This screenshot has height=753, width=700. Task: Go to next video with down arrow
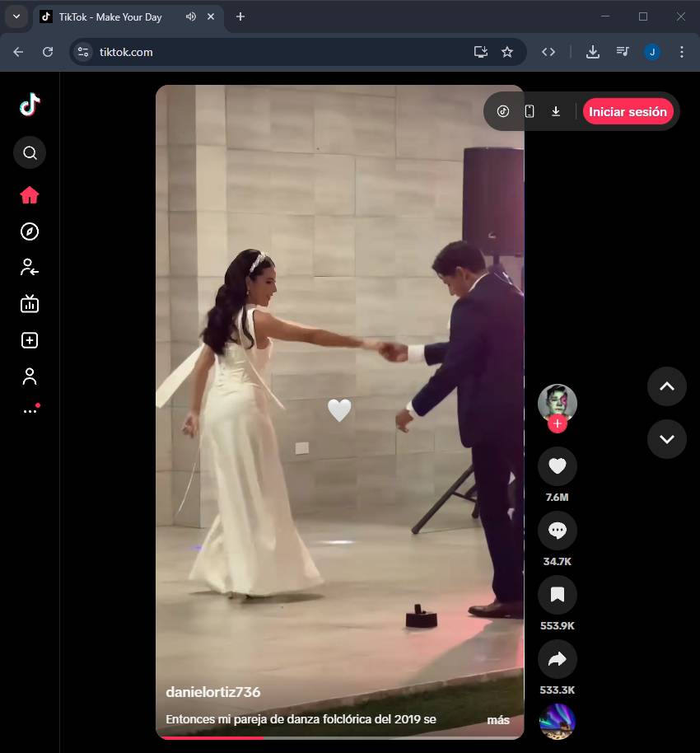click(x=666, y=439)
